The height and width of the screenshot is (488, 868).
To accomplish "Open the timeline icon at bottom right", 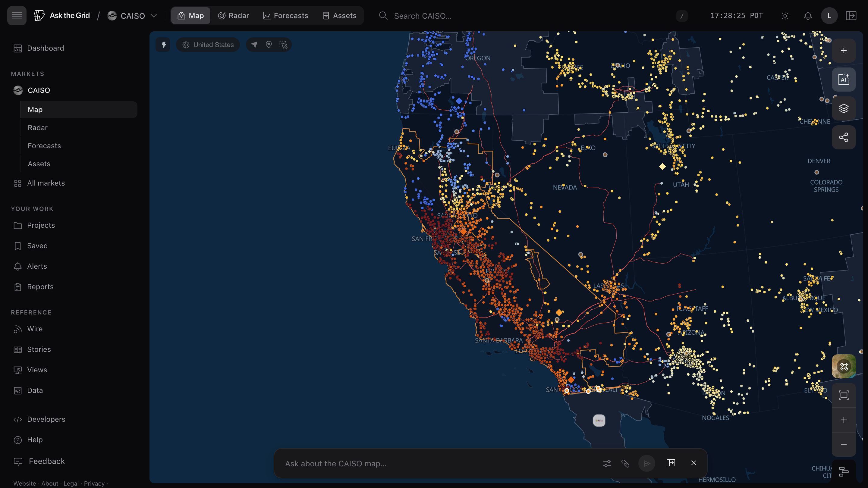I will 844,471.
